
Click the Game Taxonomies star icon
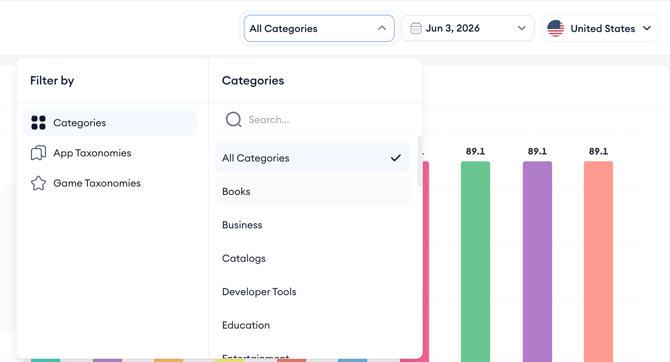38,183
